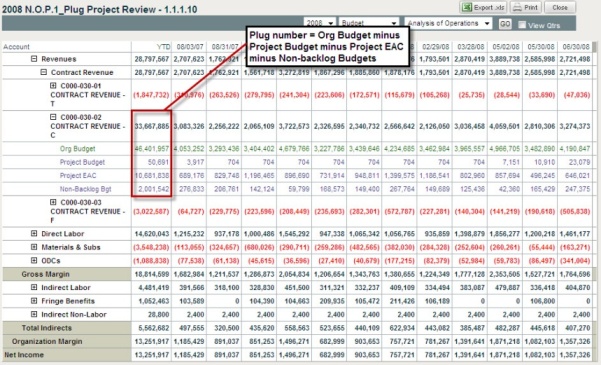601x365 pixels.
Task: Enable the View Qtrs checkbox
Action: click(522, 25)
